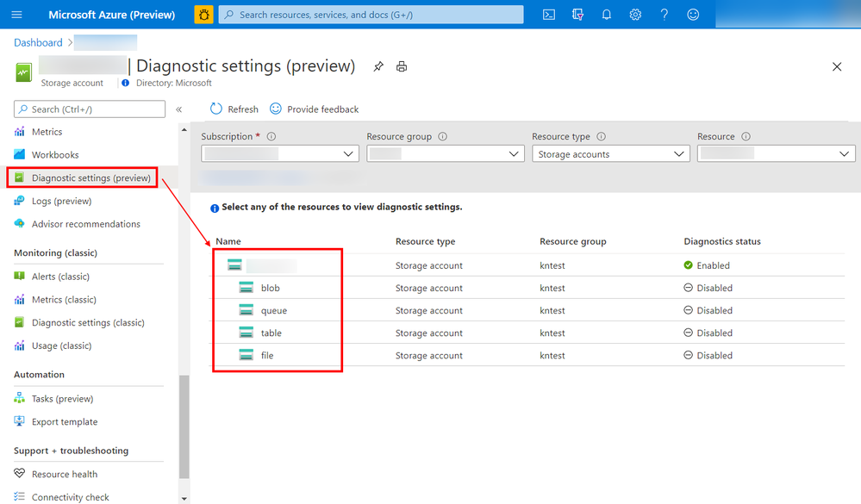Select the queue resource row
861x504 pixels.
[528, 310]
